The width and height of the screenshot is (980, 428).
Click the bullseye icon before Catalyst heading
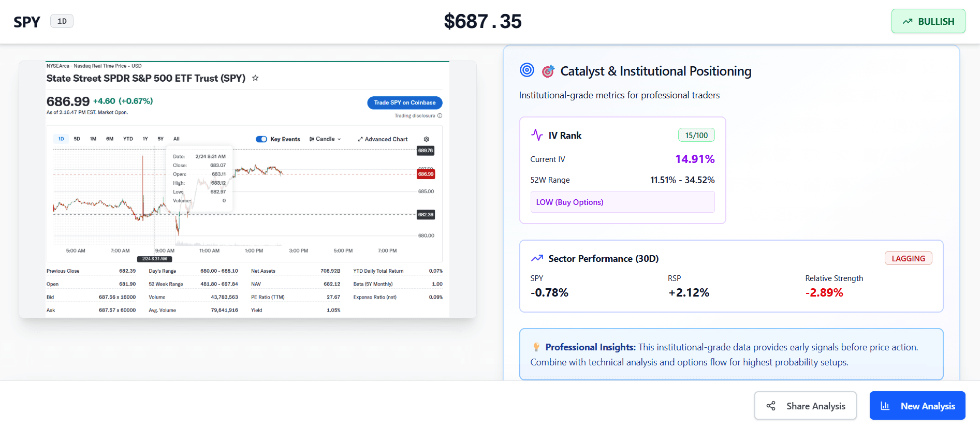pyautogui.click(x=526, y=70)
